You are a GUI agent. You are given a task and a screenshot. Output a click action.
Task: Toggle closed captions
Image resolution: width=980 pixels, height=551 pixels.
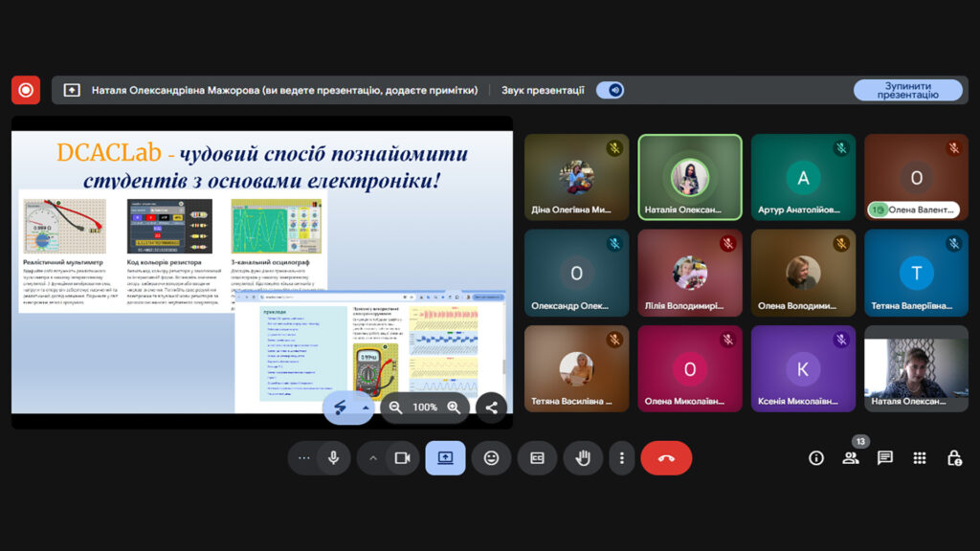tap(538, 458)
